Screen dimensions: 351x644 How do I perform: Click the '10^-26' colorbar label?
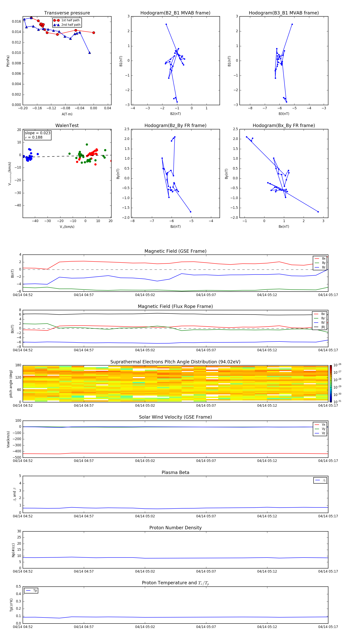(x=337, y=365)
